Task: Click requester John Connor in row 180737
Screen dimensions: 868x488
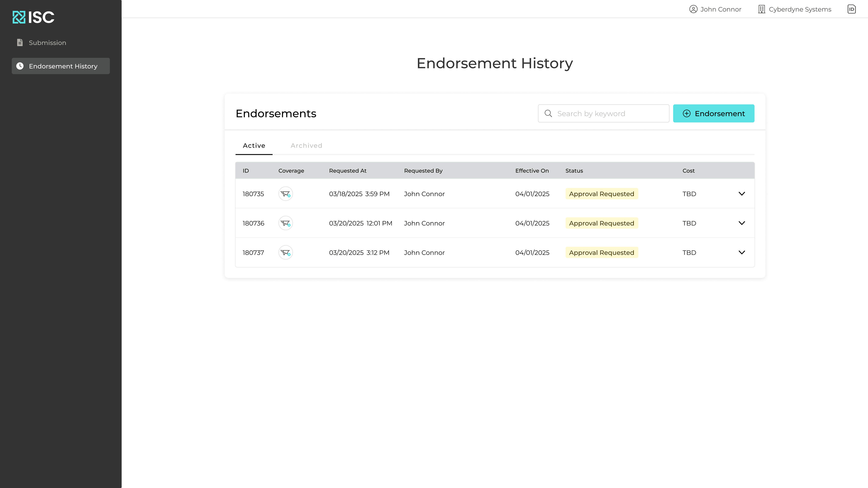Action: 424,253
